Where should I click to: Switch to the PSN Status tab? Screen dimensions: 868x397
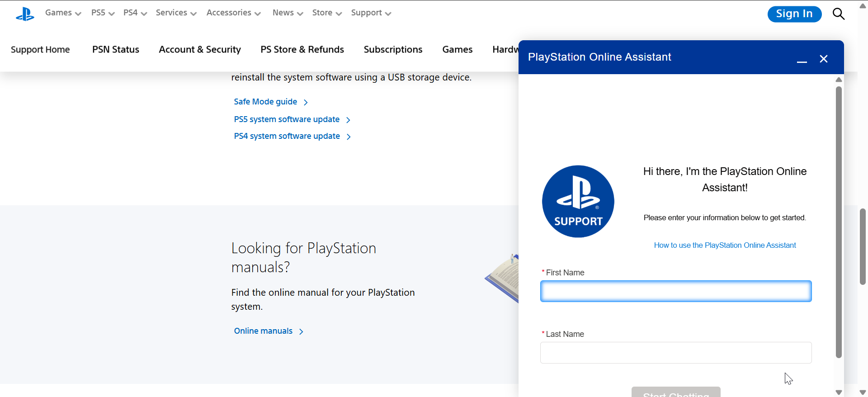click(x=116, y=50)
